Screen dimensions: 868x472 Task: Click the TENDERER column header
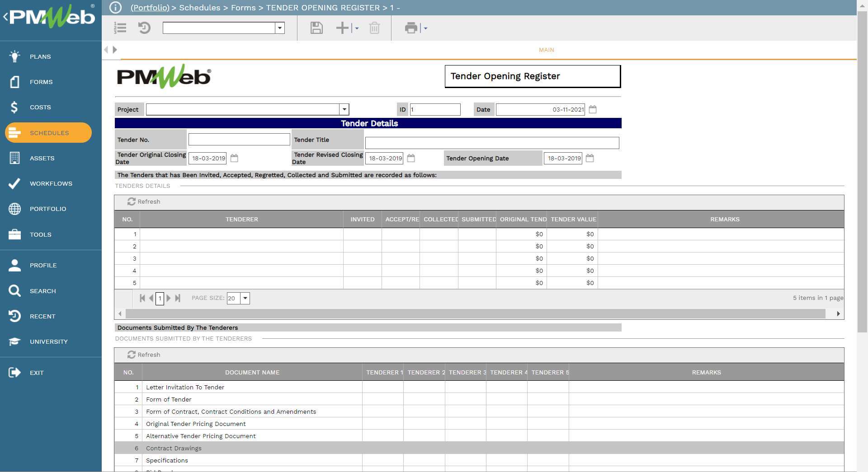[241, 219]
